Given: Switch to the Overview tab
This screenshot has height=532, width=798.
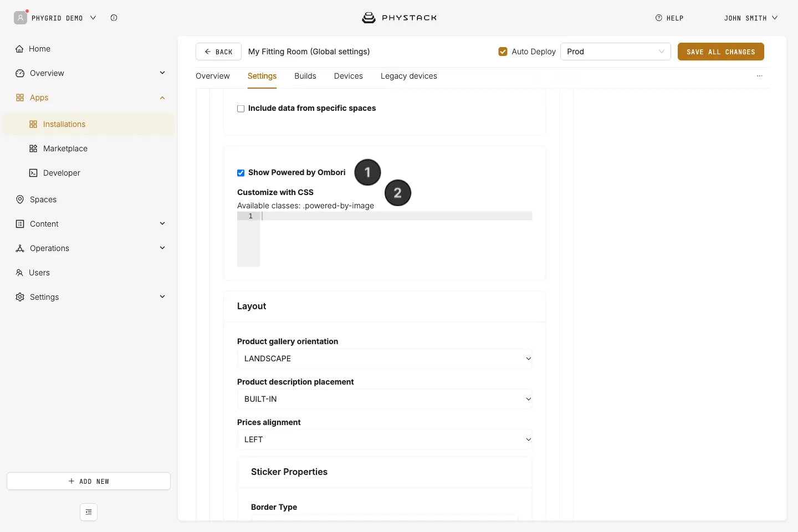Looking at the screenshot, I should pos(213,76).
